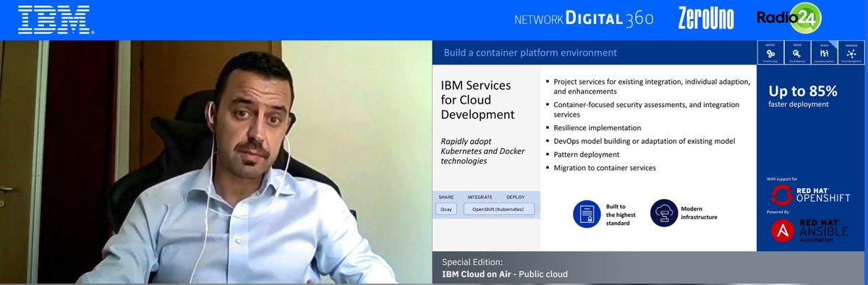
Task: Click the 'DEPLOY' label
Action: [x=516, y=196]
